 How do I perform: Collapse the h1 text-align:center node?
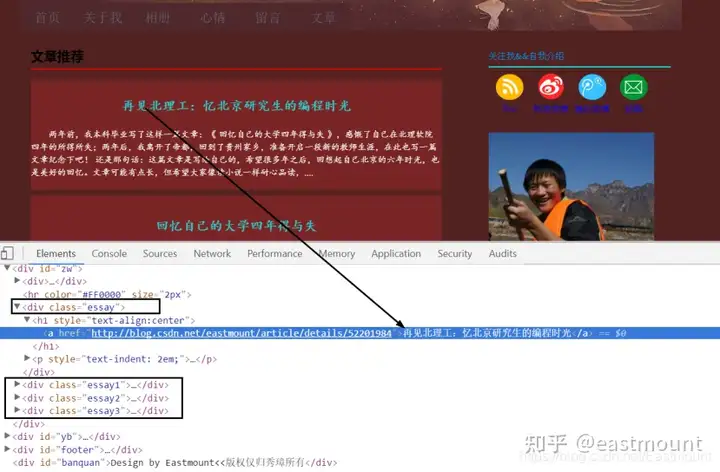pyautogui.click(x=27, y=320)
